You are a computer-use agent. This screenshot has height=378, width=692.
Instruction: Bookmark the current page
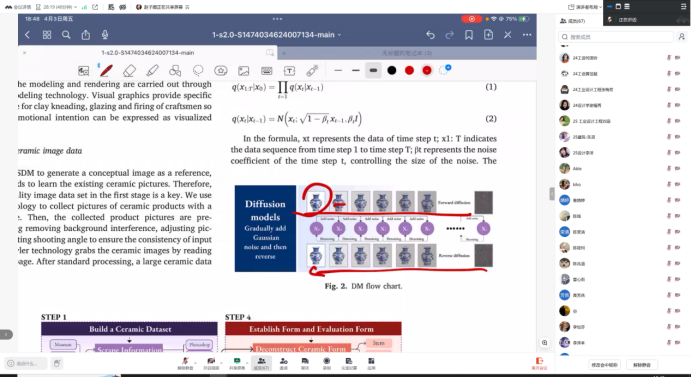469,35
